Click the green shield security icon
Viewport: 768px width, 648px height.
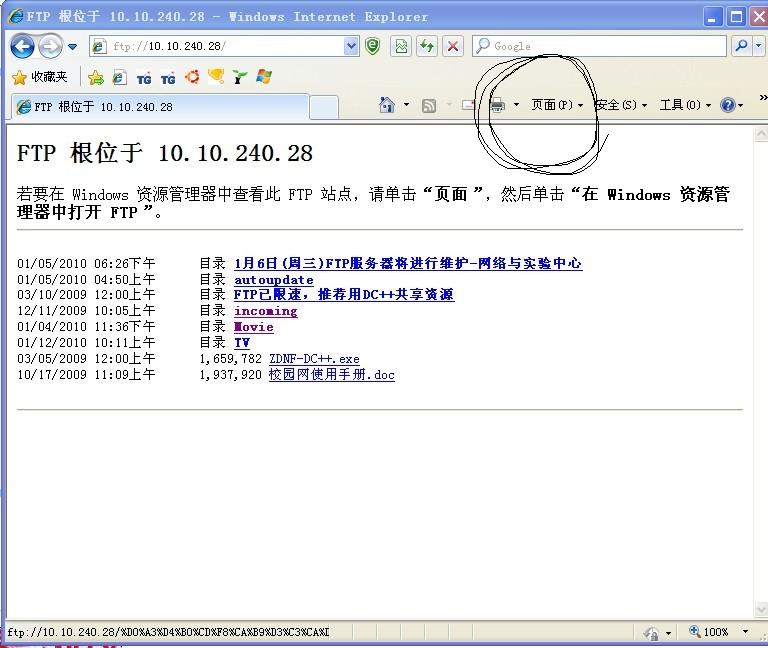click(x=373, y=47)
